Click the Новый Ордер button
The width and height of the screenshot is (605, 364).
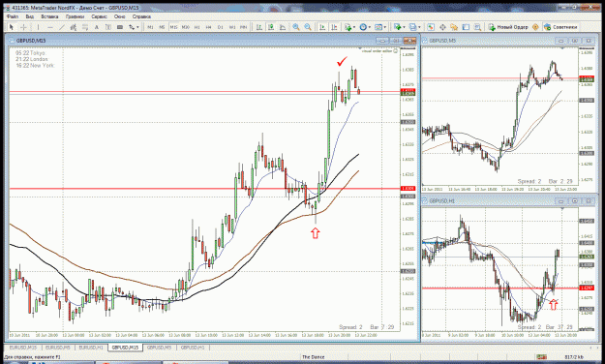click(x=508, y=27)
